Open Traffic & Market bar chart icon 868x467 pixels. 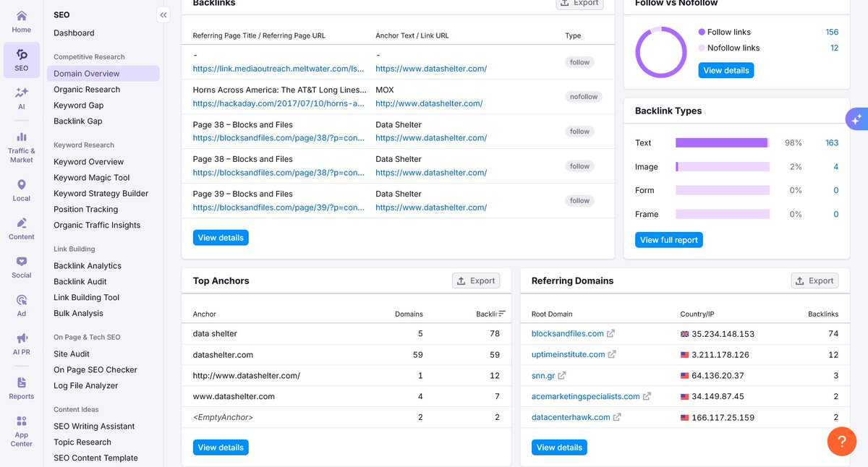pyautogui.click(x=22, y=137)
